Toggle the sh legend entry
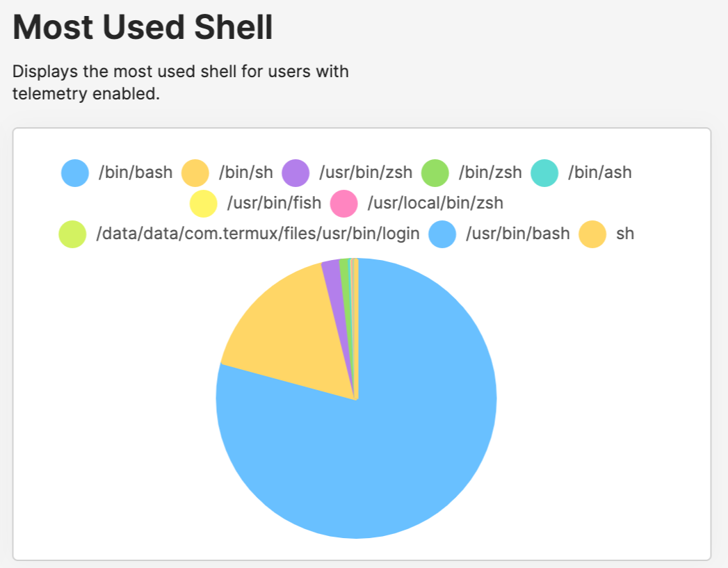This screenshot has height=568, width=728. point(606,234)
